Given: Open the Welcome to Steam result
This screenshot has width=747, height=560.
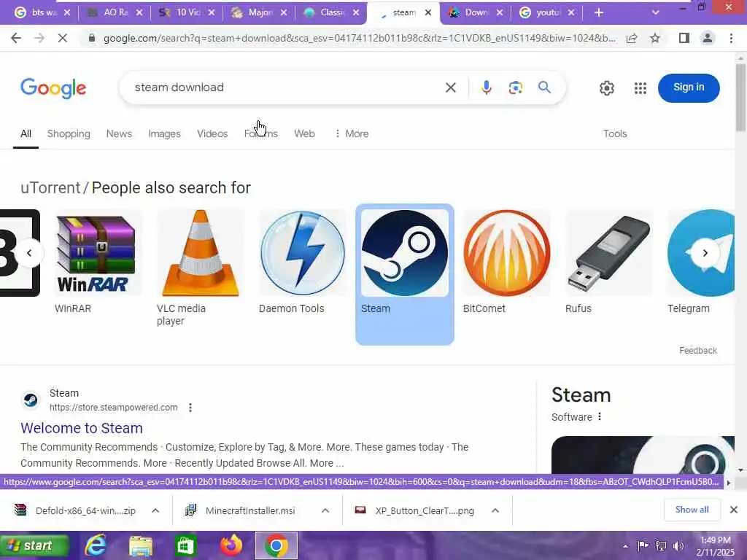Looking at the screenshot, I should [x=82, y=428].
